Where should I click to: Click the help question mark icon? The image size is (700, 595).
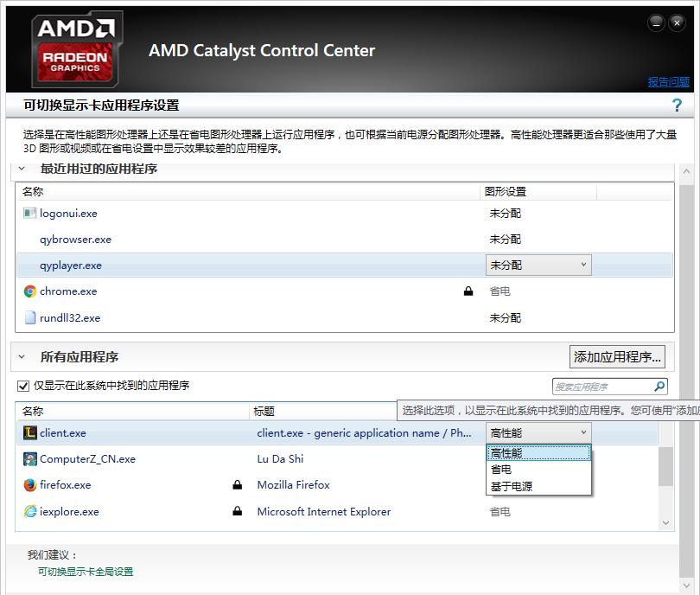tap(677, 106)
